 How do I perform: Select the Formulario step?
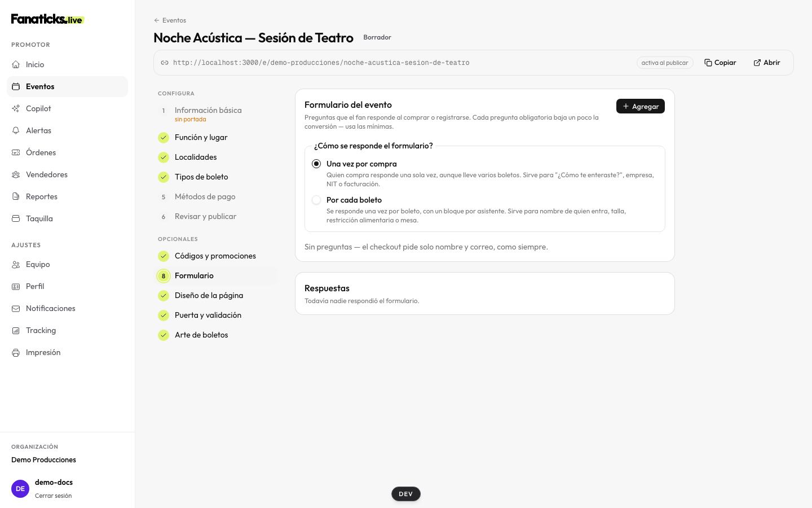pos(217,275)
